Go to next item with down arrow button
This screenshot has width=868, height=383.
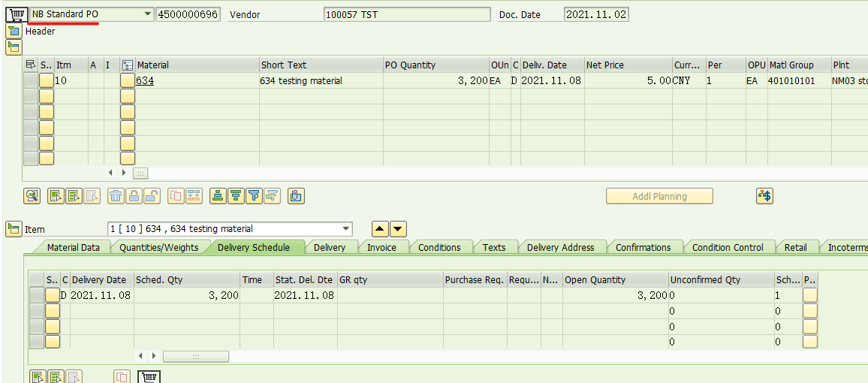[x=399, y=228]
